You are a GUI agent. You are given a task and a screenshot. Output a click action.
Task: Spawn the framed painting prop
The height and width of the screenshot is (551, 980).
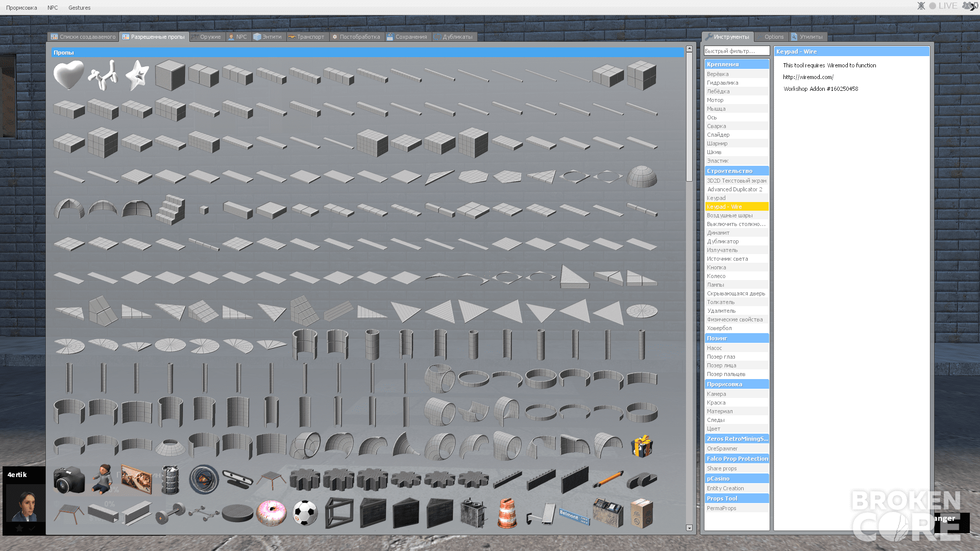136,480
